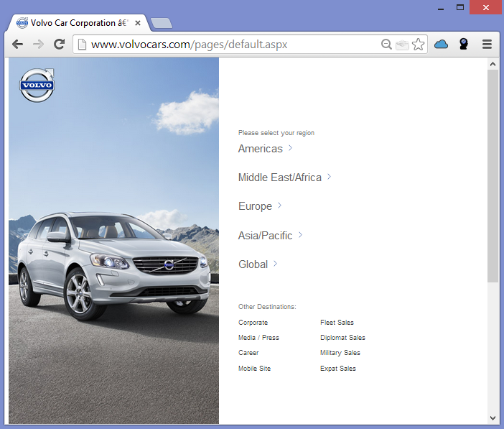Open the Media / Press link

coord(258,338)
